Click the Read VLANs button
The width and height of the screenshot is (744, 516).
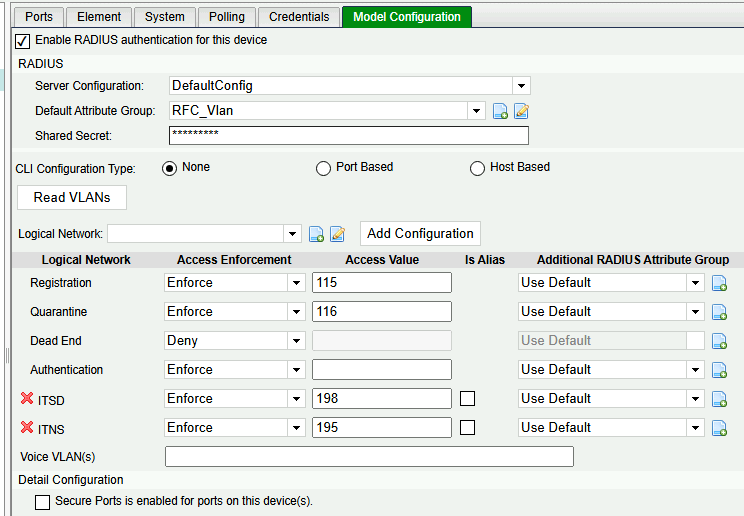(72, 197)
